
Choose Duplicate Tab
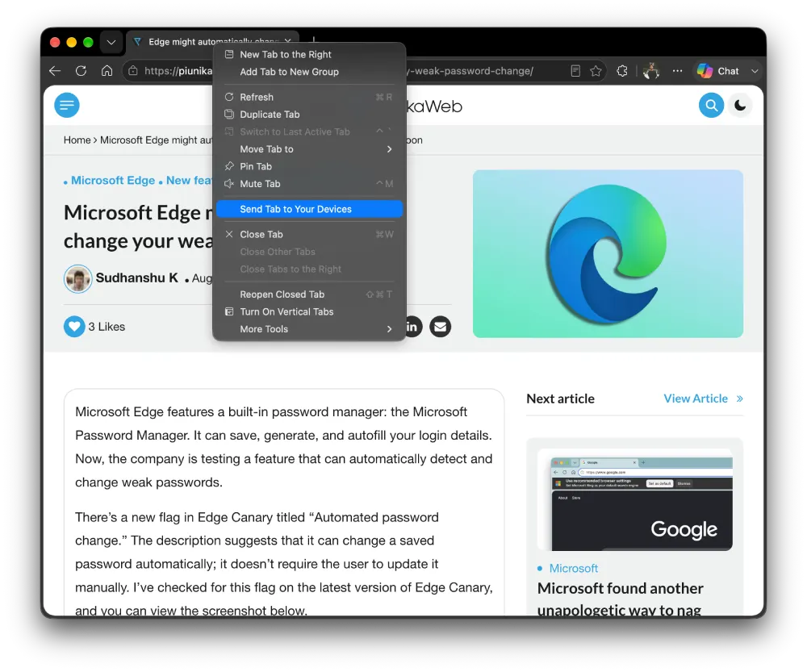coord(309,115)
